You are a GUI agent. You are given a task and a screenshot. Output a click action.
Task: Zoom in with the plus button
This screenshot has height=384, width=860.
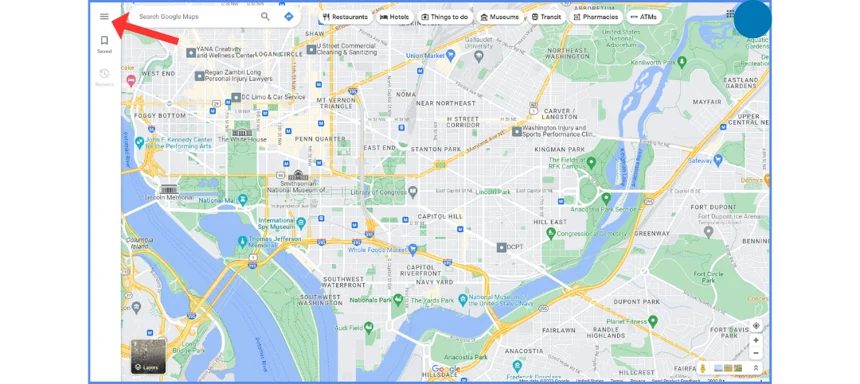(756, 340)
